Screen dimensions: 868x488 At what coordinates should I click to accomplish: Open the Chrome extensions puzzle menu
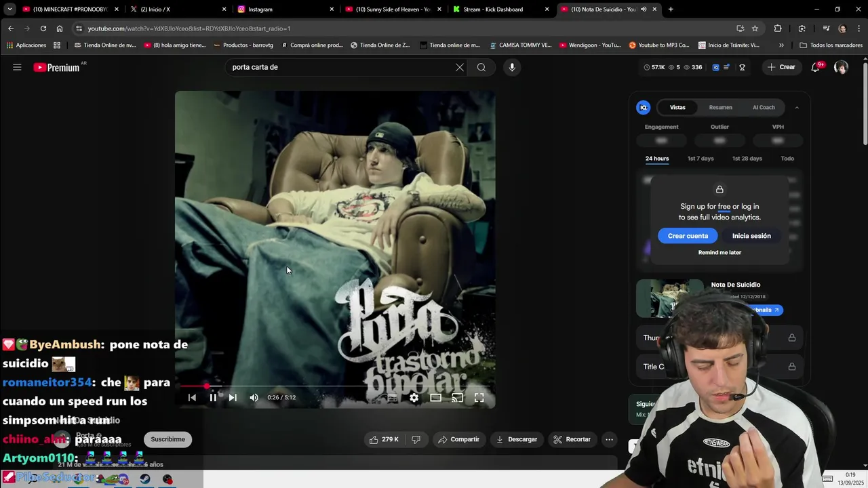pyautogui.click(x=778, y=28)
